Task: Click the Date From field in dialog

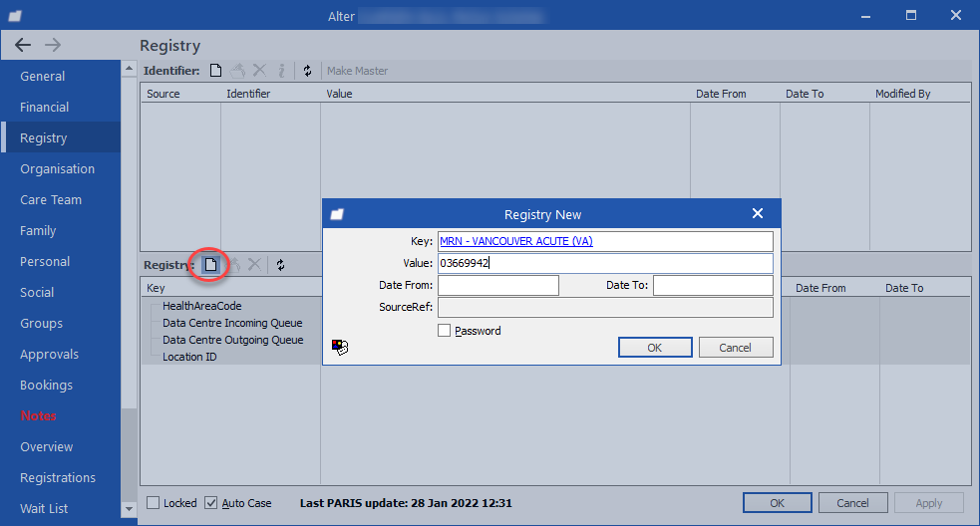Action: tap(498, 285)
